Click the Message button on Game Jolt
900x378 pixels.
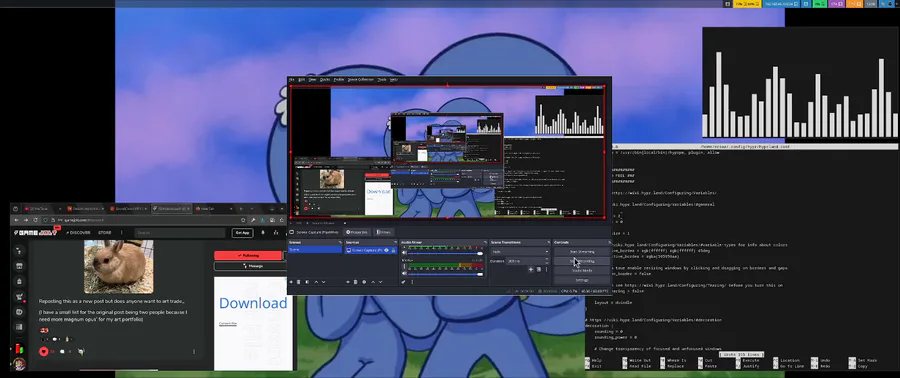coord(250,266)
